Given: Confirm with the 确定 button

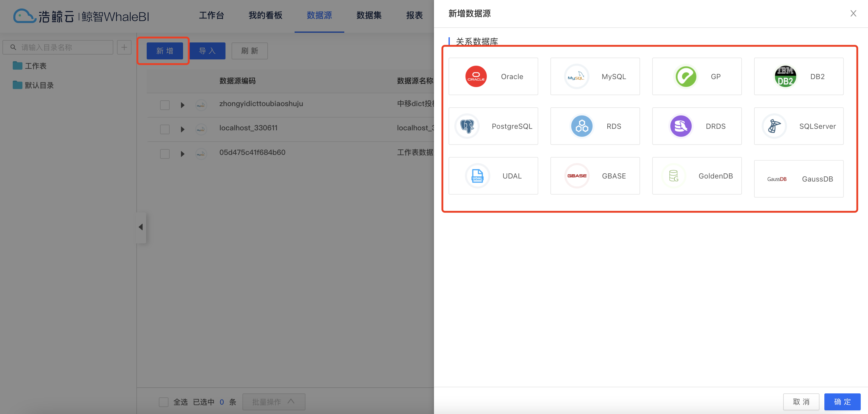Looking at the screenshot, I should click(843, 402).
